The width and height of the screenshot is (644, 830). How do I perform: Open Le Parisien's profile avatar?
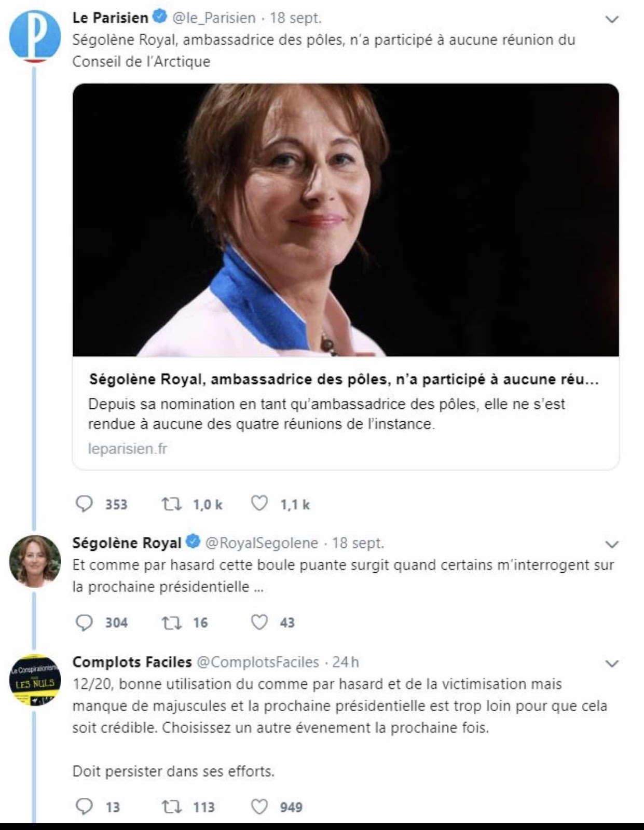35,35
